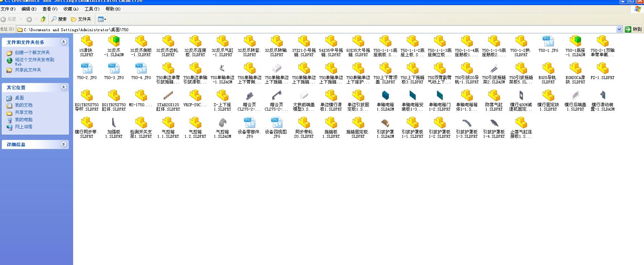Expand the 详细信息 panel
644x265 pixels.
pos(64,144)
